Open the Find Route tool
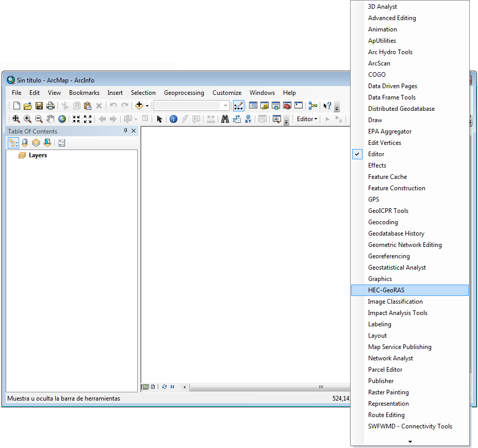Viewport: 478px width, 448px height. pos(237,119)
